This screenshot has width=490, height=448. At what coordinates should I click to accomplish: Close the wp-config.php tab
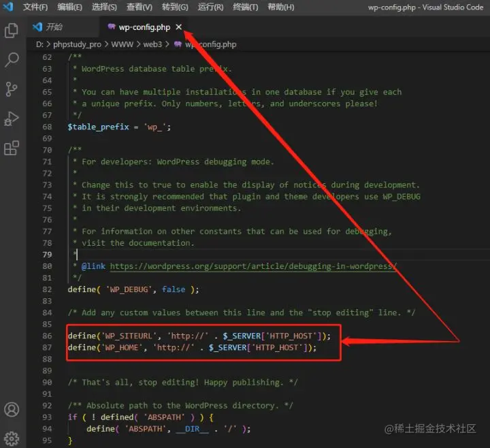pos(178,27)
